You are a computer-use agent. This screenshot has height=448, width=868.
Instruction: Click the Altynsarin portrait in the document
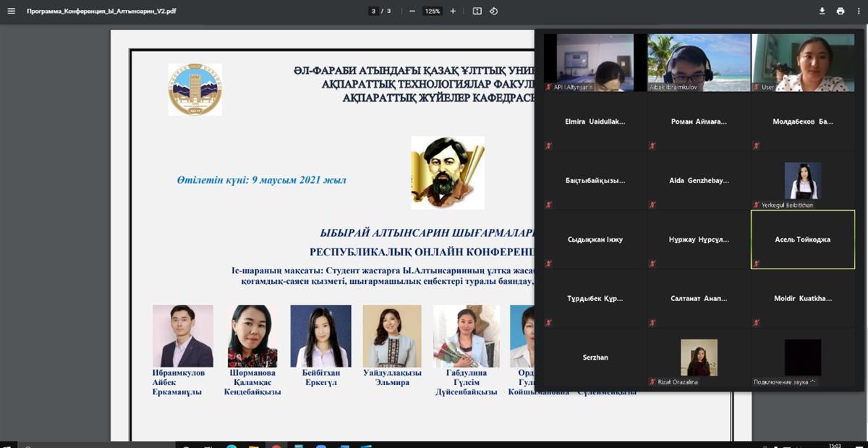coord(448,173)
